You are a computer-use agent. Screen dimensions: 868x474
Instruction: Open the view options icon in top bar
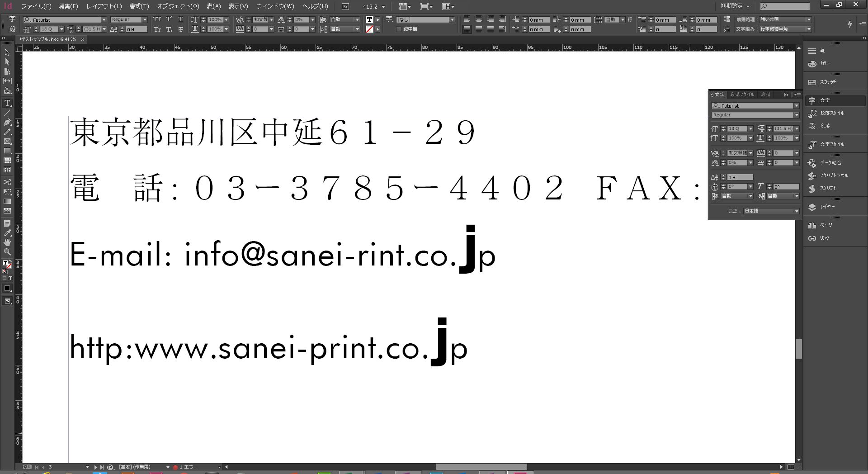pyautogui.click(x=405, y=6)
